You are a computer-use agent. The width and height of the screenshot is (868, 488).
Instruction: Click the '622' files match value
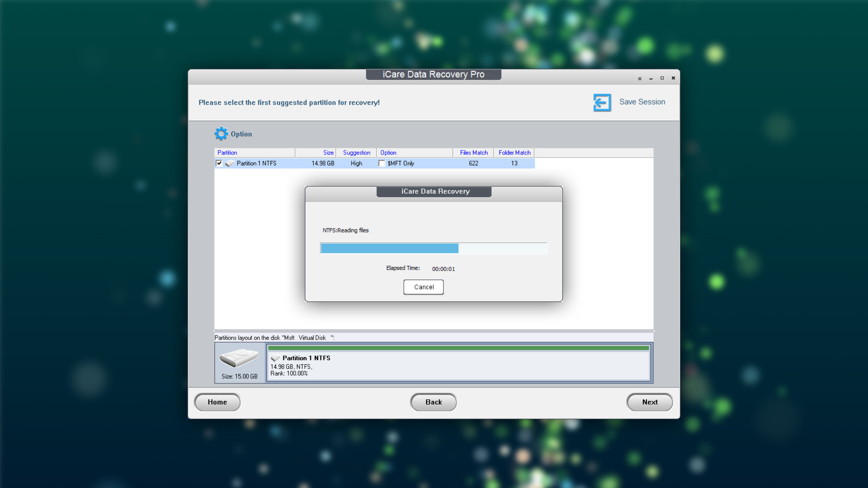(474, 163)
